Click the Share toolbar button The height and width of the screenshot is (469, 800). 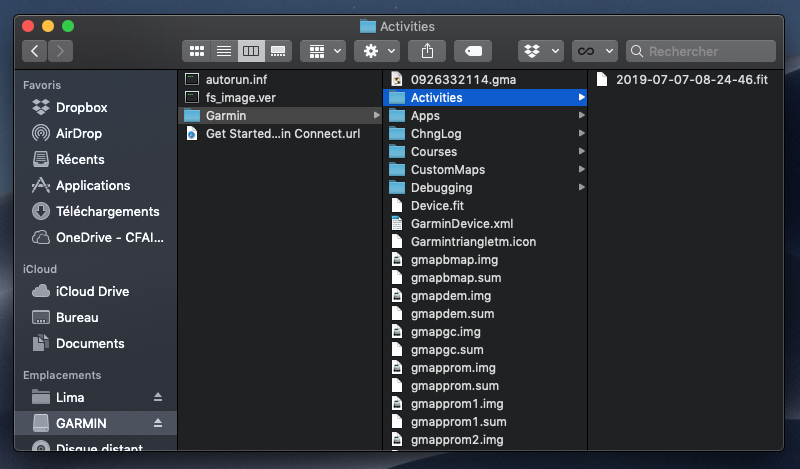428,51
